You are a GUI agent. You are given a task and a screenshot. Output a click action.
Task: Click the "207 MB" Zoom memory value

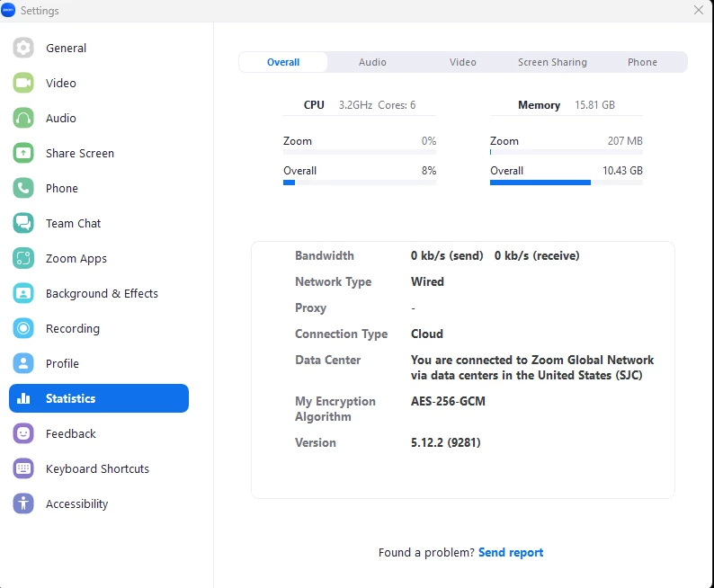tap(625, 141)
